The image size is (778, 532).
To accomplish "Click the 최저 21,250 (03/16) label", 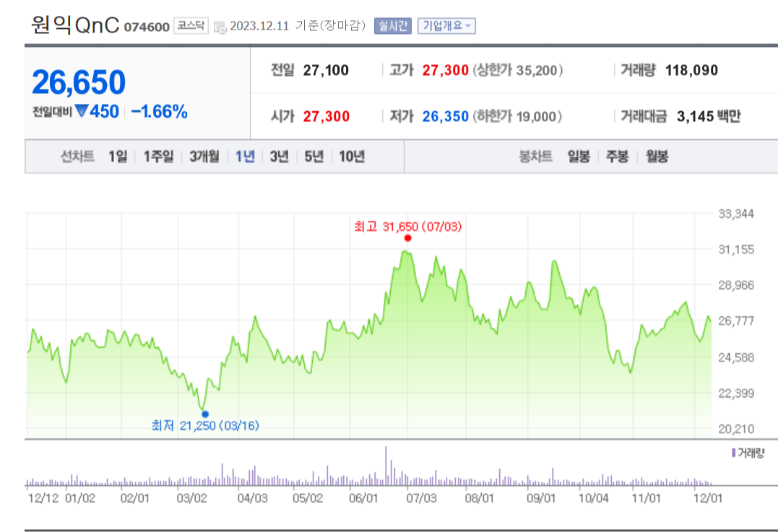I will 205,425.
